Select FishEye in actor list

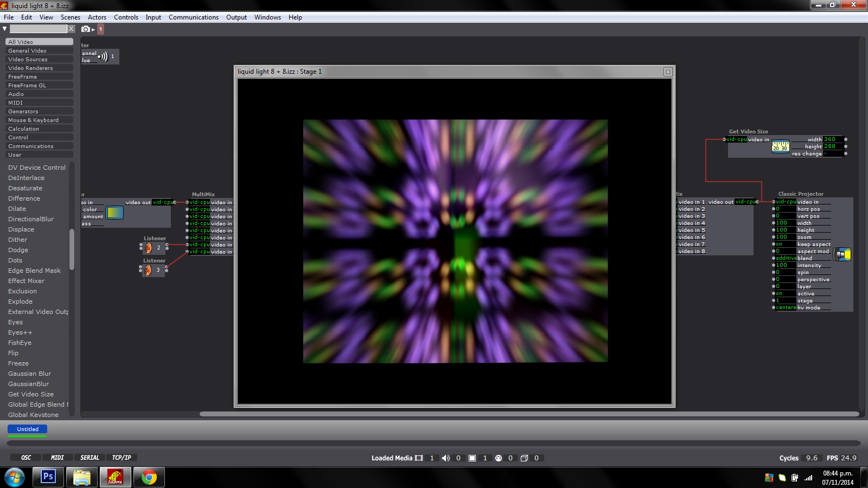pyautogui.click(x=20, y=343)
